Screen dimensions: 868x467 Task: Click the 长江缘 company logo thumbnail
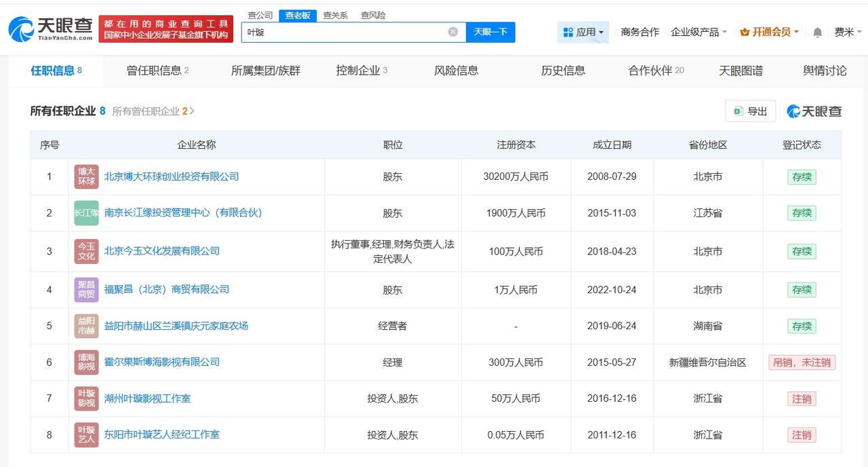(86, 212)
